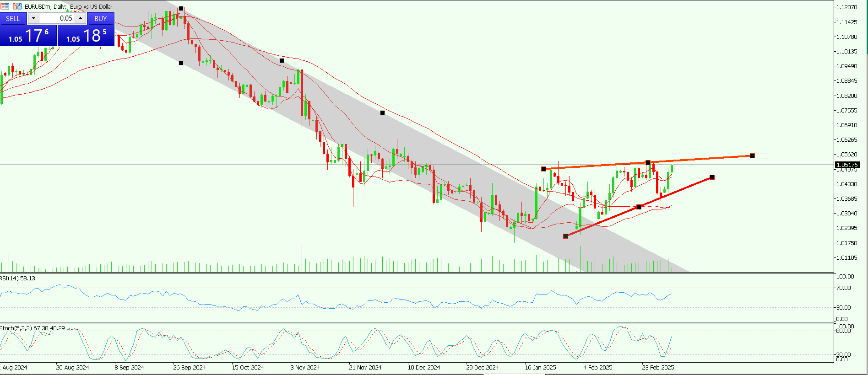Click the '16 Jan 2025' date label
The width and height of the screenshot is (868, 375).
(541, 367)
